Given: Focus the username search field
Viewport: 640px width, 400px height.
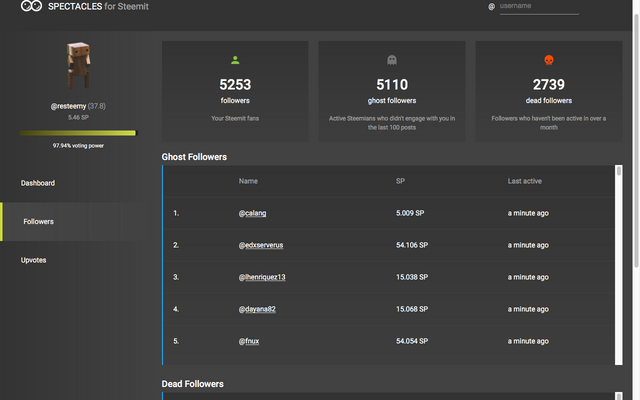Looking at the screenshot, I should (539, 7).
